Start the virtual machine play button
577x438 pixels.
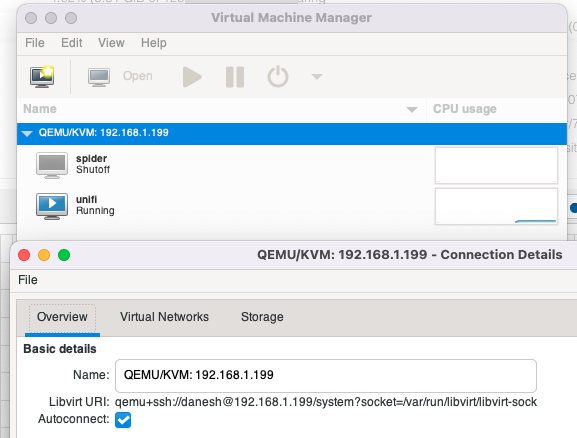(x=192, y=77)
